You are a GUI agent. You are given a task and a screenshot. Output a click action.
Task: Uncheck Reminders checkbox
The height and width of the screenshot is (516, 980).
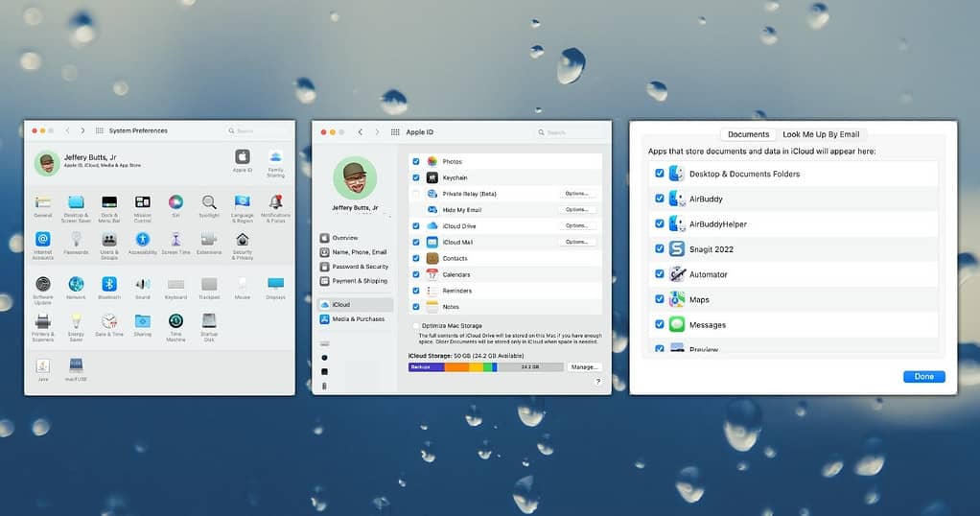(415, 291)
